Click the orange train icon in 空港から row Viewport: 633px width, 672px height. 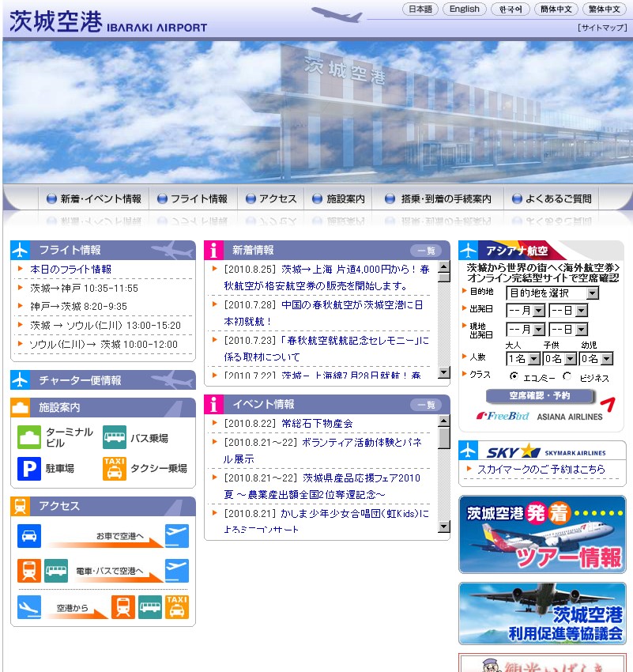tap(123, 607)
